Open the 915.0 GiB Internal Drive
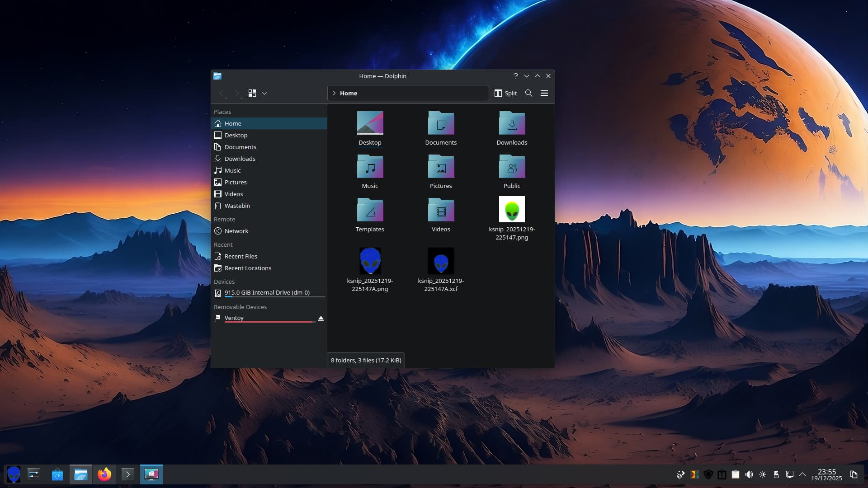This screenshot has width=868, height=488. click(x=267, y=292)
